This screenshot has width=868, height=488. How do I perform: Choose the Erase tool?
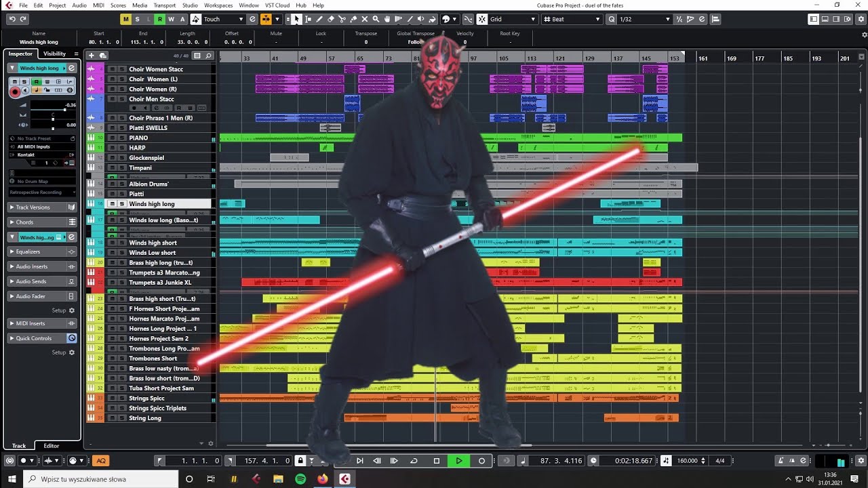331,19
